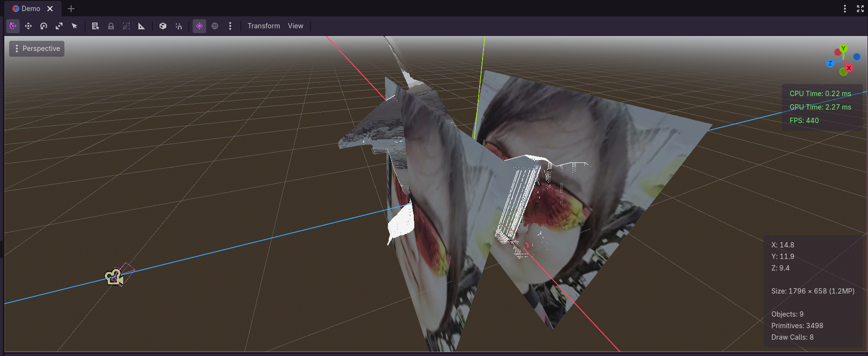Expand the top-right scene tabs options menu
This screenshot has height=356, width=868.
click(x=844, y=9)
